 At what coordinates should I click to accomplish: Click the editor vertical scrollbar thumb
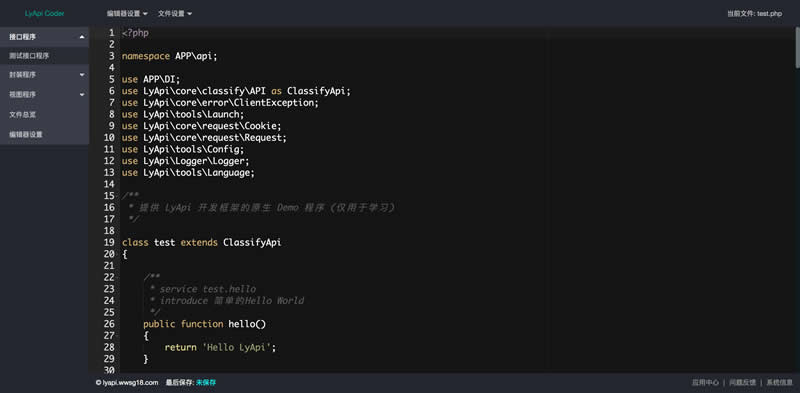point(797,47)
